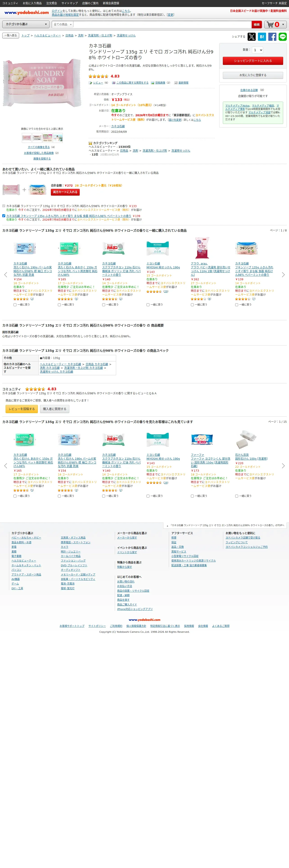Image resolution: width=289 pixels, height=868 pixels.
Task: Tick 一緒に買う for スクラブカネヨン in 一緒に購入 carousel
Action: click(104, 305)
